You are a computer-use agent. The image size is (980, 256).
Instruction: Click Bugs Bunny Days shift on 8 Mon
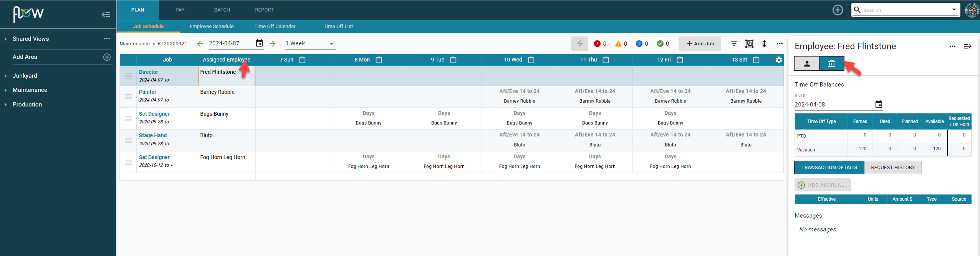click(368, 118)
